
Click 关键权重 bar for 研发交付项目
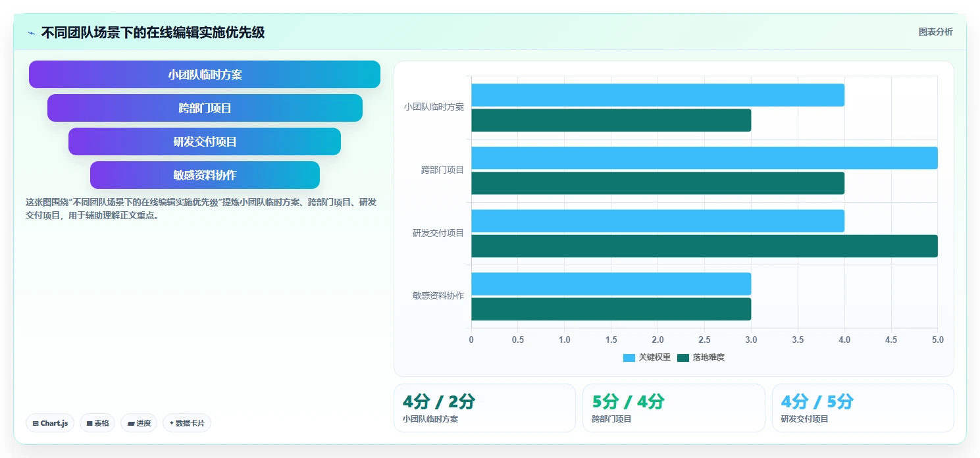click(x=658, y=221)
